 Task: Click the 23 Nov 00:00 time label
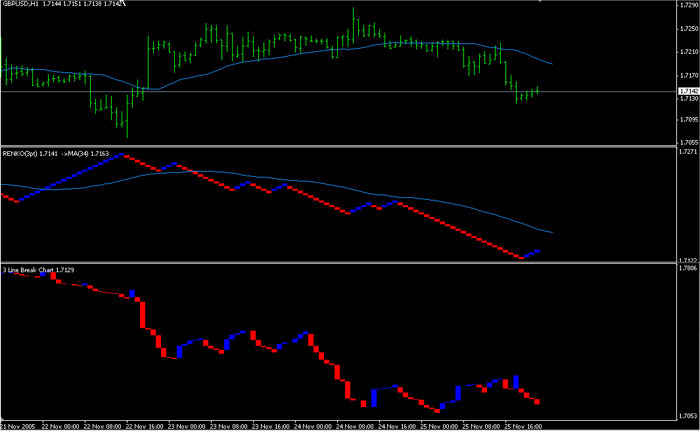tap(187, 427)
